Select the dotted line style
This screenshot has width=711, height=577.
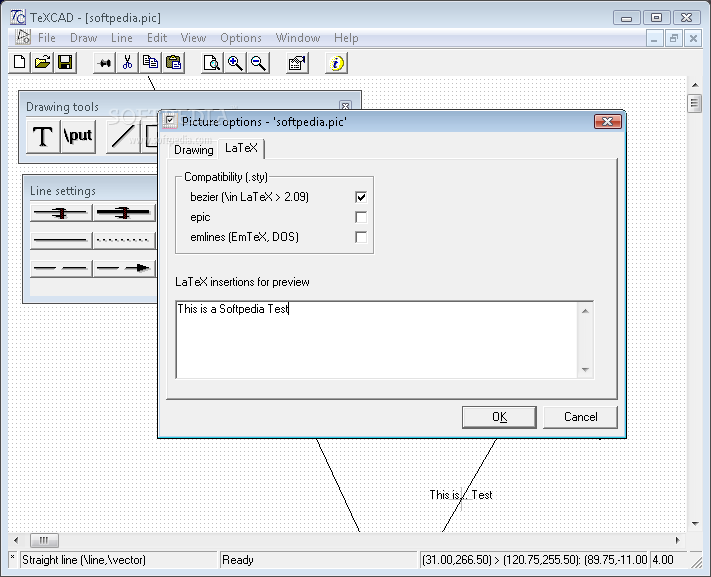(x=124, y=240)
